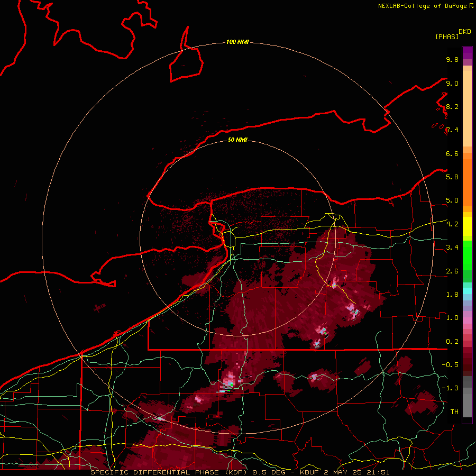Click the 6.6 scale value
The width and height of the screenshot is (476, 476).
click(452, 153)
